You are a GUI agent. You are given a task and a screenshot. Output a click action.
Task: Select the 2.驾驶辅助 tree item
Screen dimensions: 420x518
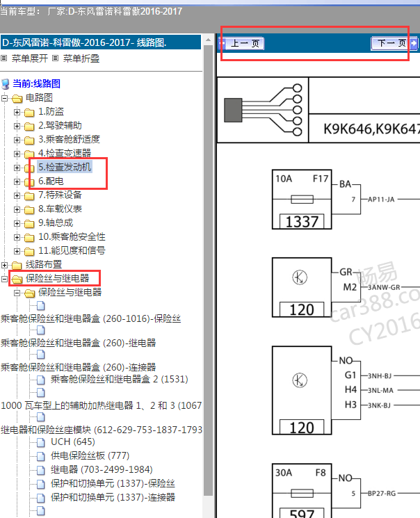[x=60, y=126]
